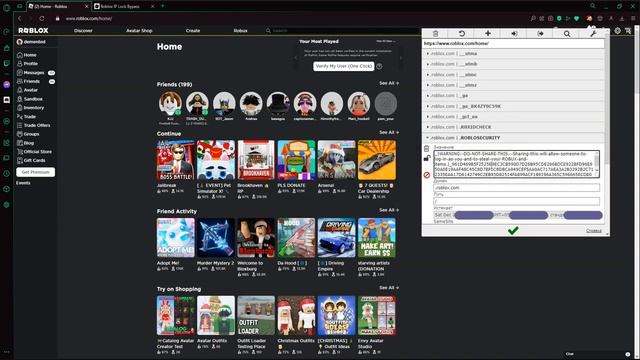This screenshot has height=360, width=640.
Task: Toggle the open padlock protect-cookie icon
Action: click(x=427, y=158)
